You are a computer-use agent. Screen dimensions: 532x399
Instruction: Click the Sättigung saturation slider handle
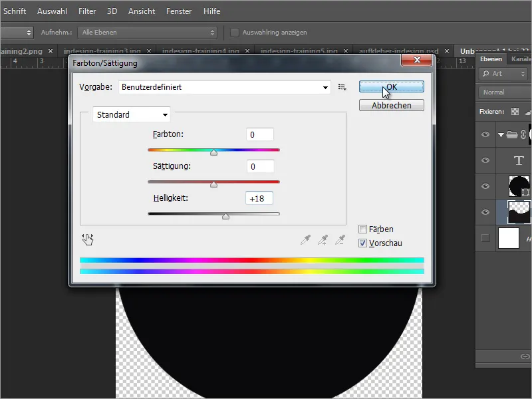(213, 185)
